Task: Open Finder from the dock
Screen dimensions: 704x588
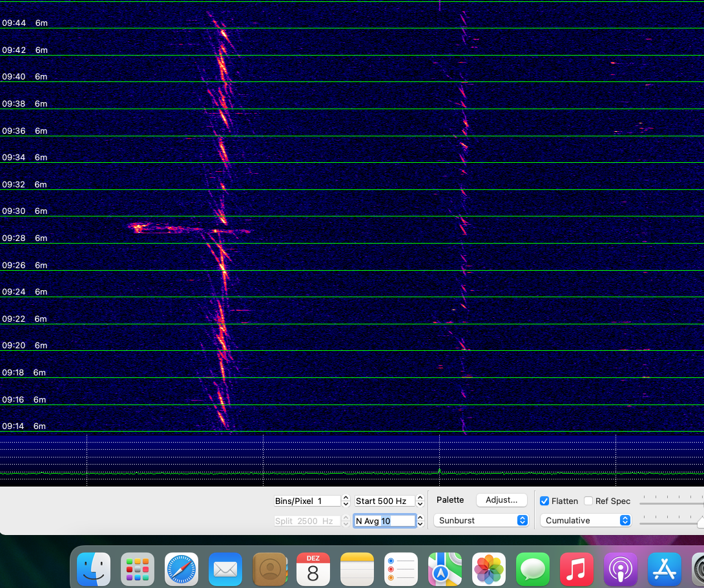Action: [x=94, y=569]
